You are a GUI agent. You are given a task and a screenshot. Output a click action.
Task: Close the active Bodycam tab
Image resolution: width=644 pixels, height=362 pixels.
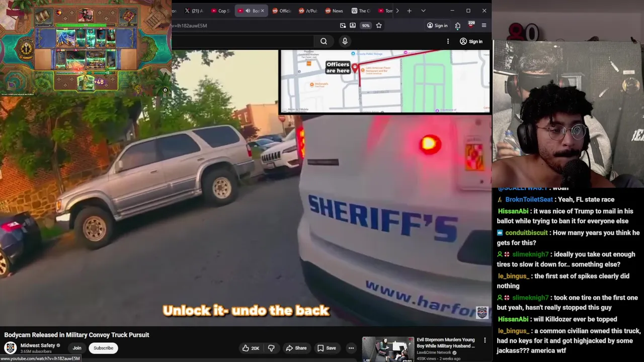(262, 11)
